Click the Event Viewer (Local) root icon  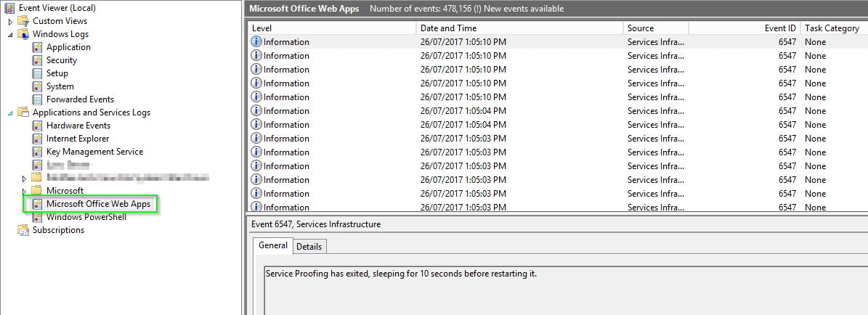click(x=10, y=8)
